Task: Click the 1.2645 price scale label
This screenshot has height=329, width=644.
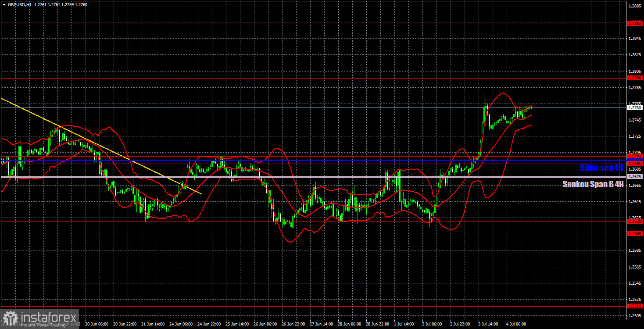Action: pos(635,201)
